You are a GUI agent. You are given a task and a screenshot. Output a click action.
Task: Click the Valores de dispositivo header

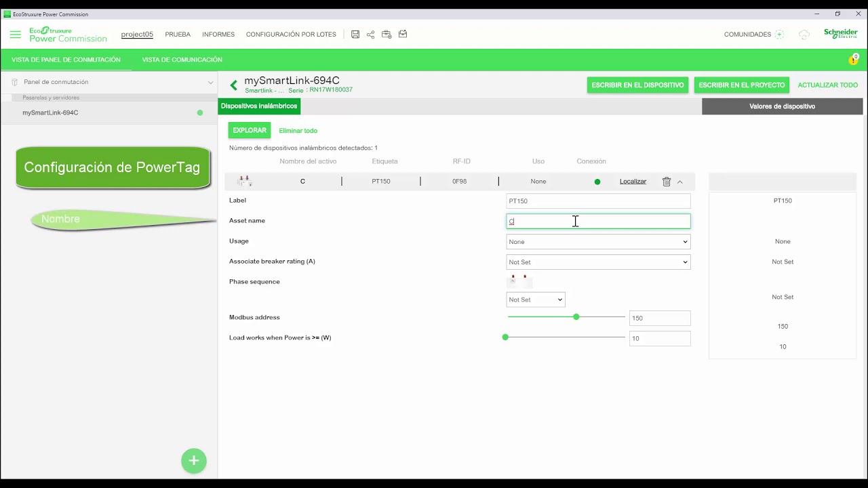click(x=782, y=106)
